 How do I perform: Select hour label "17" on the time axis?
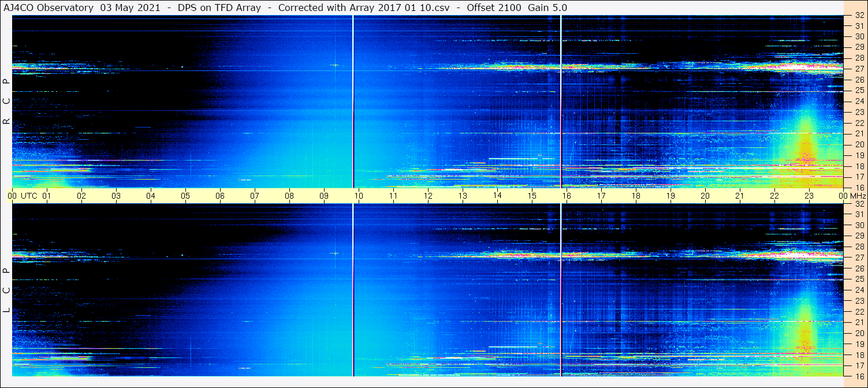pos(601,196)
